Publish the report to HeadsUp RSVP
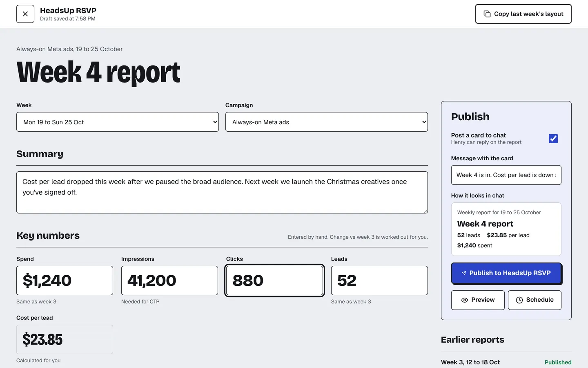Viewport: 588px width, 368px height. (506, 273)
